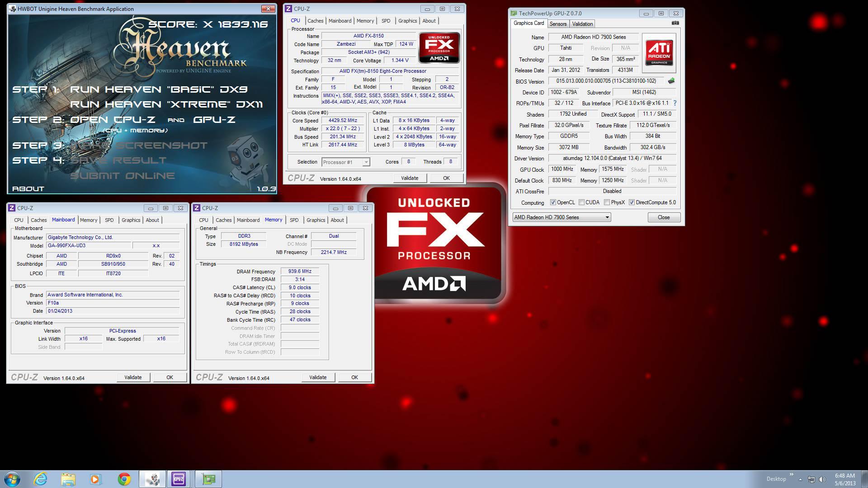Image resolution: width=868 pixels, height=488 pixels.
Task: Launch Internet Explorer from the taskbar
Action: coord(41,479)
